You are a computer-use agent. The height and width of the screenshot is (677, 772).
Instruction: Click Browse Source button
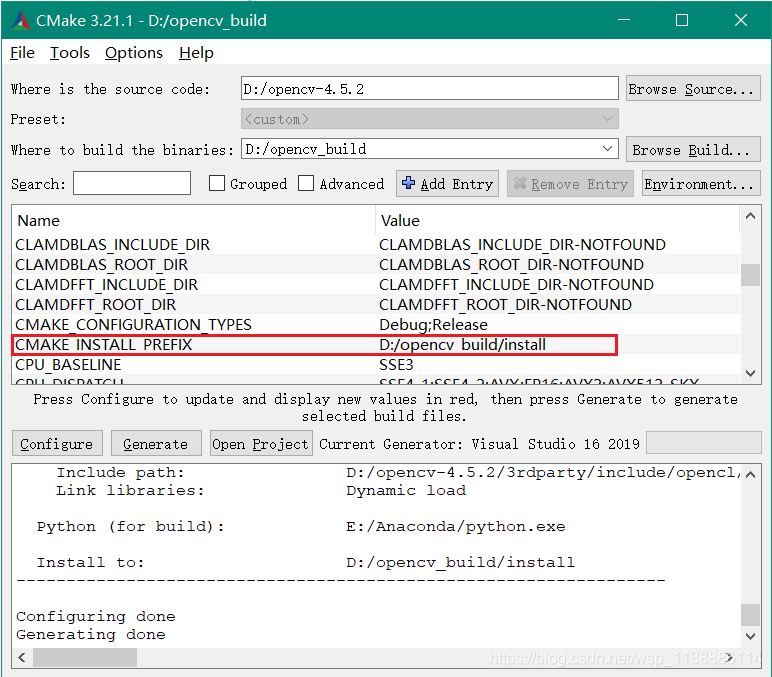(693, 89)
